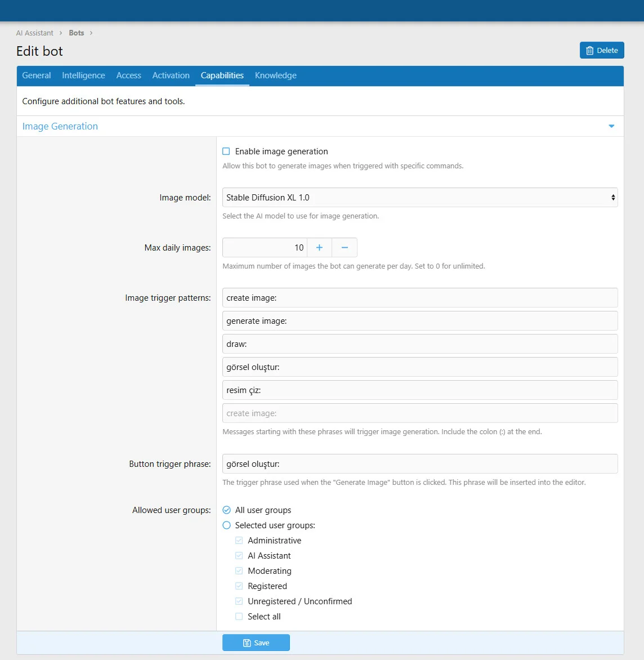Open the Intelligence tab
The width and height of the screenshot is (644, 660).
(83, 75)
